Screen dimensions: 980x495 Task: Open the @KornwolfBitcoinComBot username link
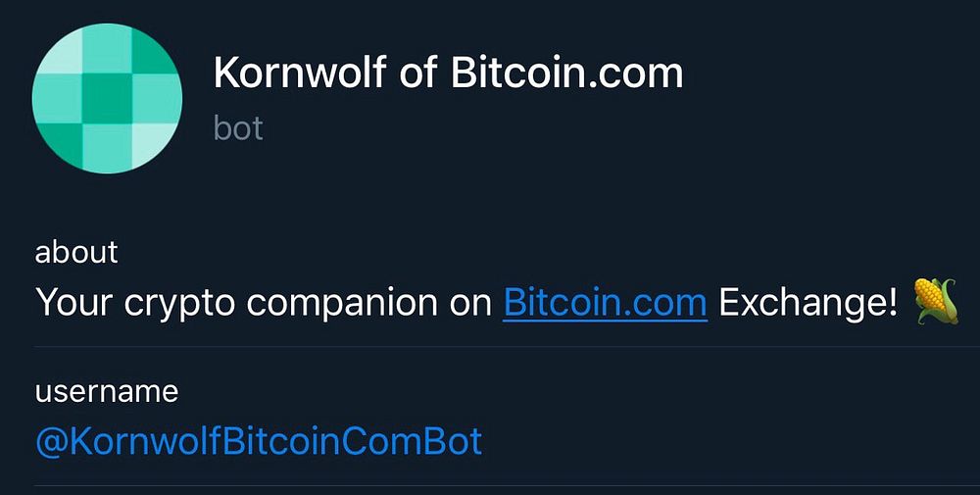[x=259, y=441]
